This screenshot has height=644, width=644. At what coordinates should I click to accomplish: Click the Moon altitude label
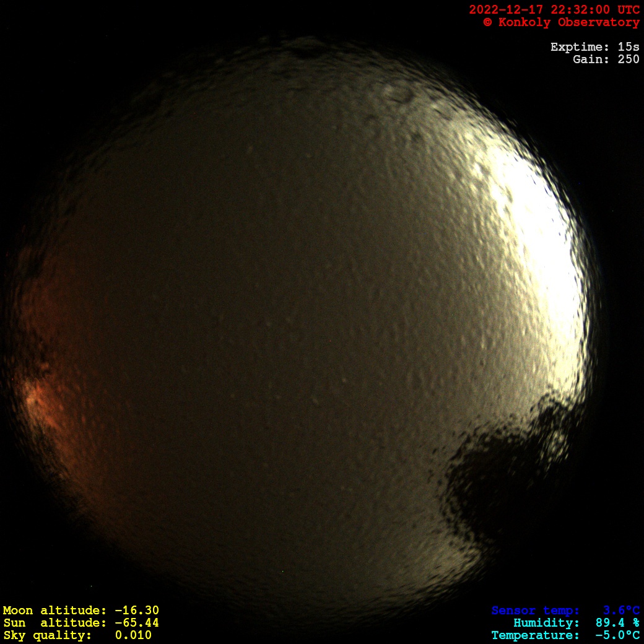[56, 611]
